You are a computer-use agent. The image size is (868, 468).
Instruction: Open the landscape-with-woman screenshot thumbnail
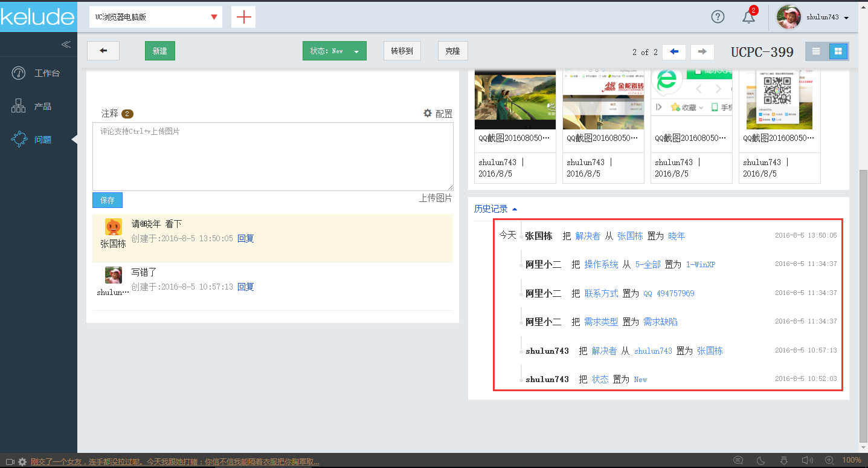point(515,99)
